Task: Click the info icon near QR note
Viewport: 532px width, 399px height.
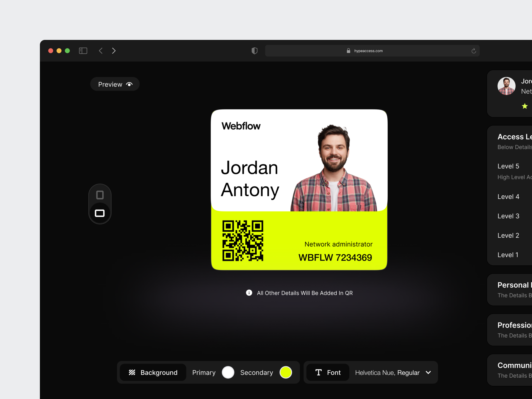Action: 249,293
